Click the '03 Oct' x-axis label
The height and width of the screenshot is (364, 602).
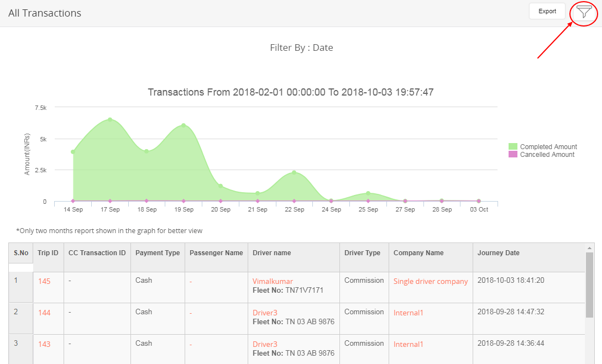coord(479,209)
